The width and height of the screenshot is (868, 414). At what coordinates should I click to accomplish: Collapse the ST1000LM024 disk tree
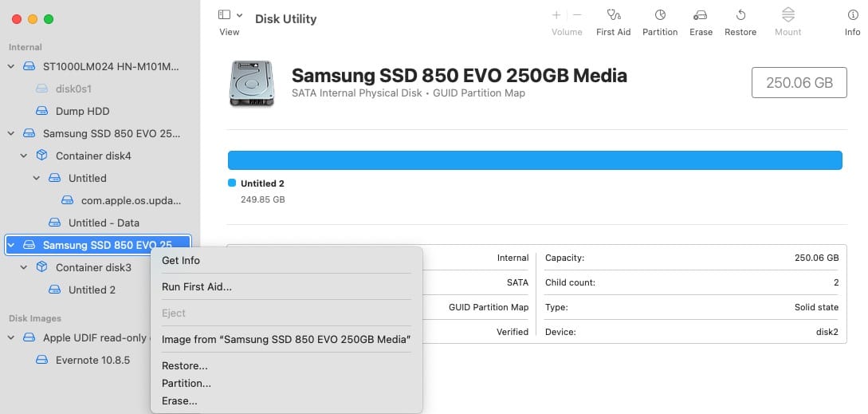tap(11, 67)
